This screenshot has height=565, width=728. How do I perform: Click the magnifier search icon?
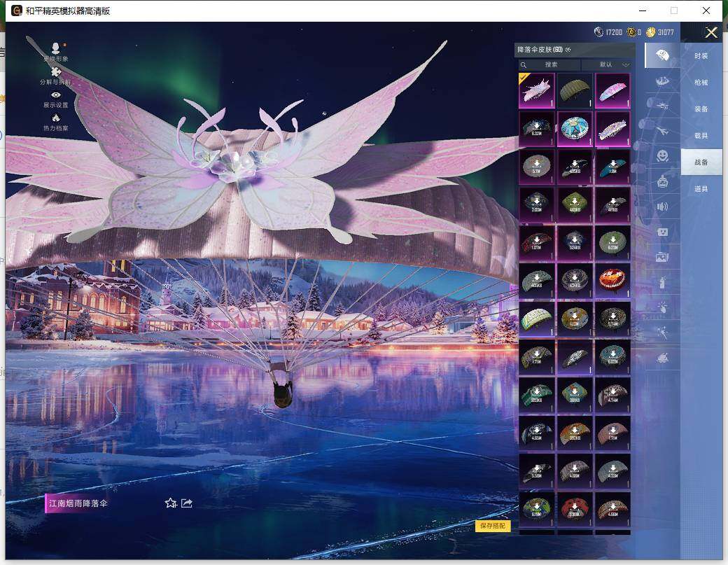click(524, 64)
